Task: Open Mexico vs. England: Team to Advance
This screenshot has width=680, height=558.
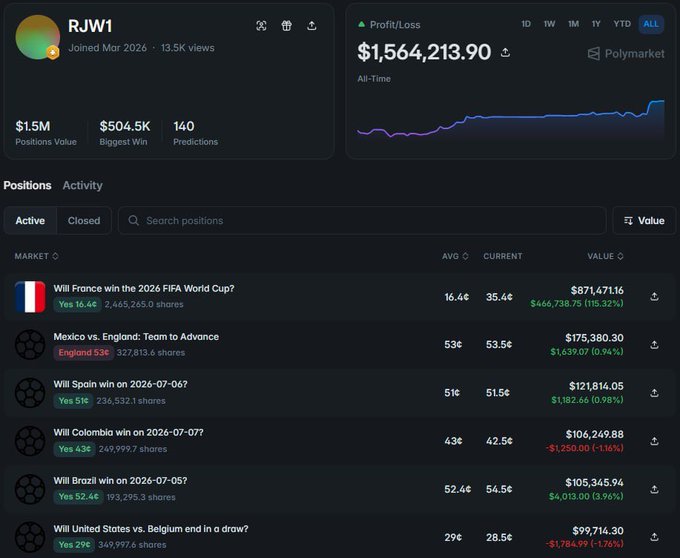Action: 136,336
